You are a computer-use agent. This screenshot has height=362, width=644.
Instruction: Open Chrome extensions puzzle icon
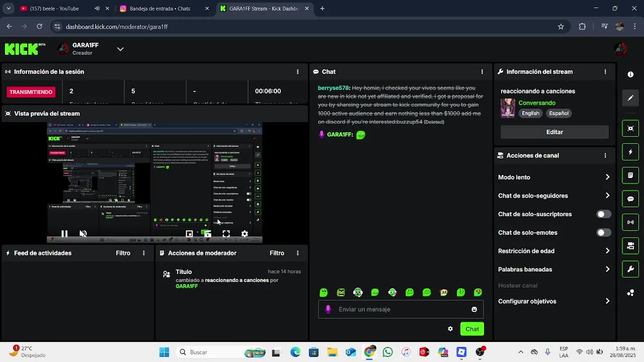pyautogui.click(x=582, y=27)
